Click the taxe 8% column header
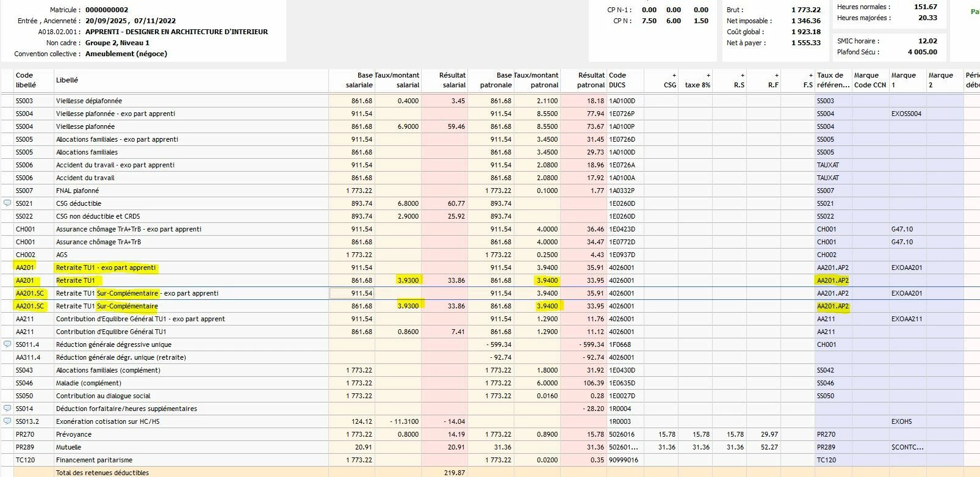This screenshot has width=980, height=477. click(x=696, y=80)
